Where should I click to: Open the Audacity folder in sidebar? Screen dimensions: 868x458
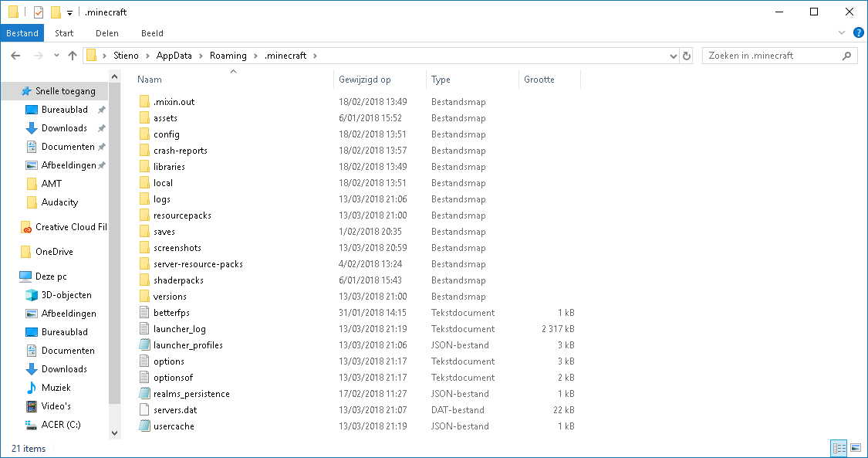pos(59,202)
